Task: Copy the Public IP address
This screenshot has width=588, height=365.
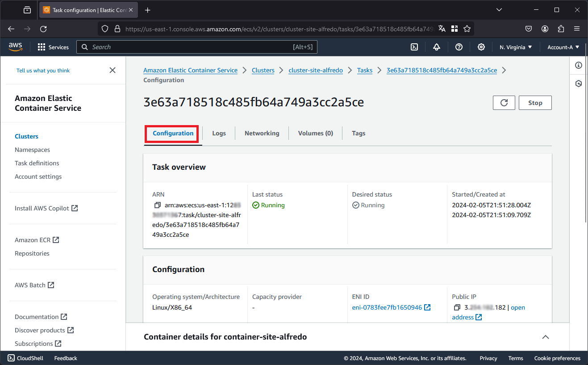Action: point(457,308)
